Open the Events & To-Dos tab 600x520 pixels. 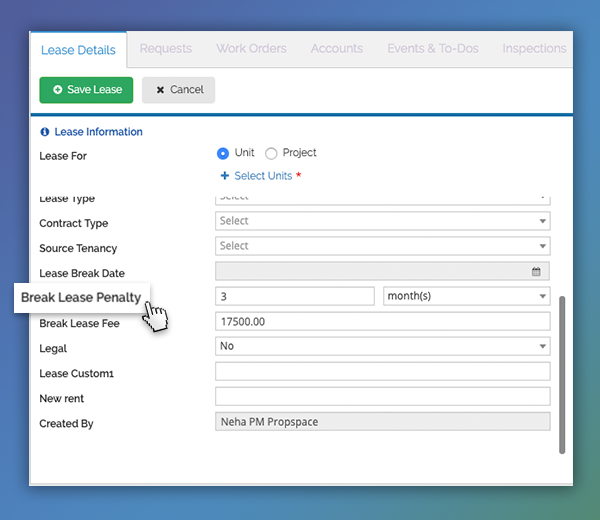pos(433,49)
